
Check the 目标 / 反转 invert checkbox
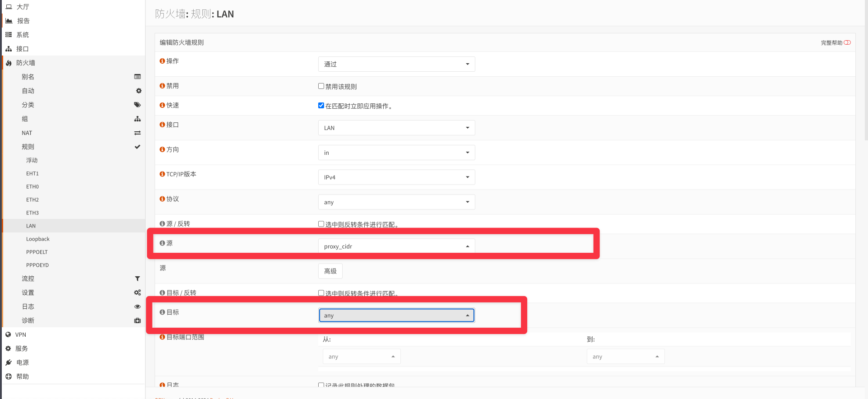point(321,293)
